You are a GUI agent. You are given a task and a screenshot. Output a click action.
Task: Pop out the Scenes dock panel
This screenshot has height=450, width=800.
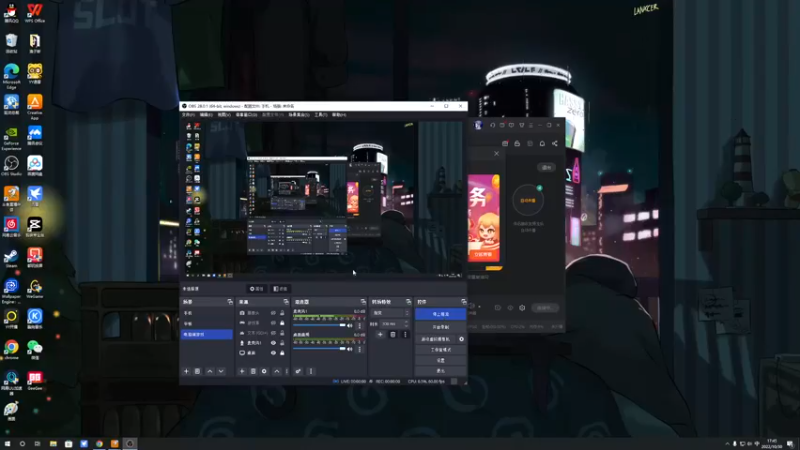[230, 302]
